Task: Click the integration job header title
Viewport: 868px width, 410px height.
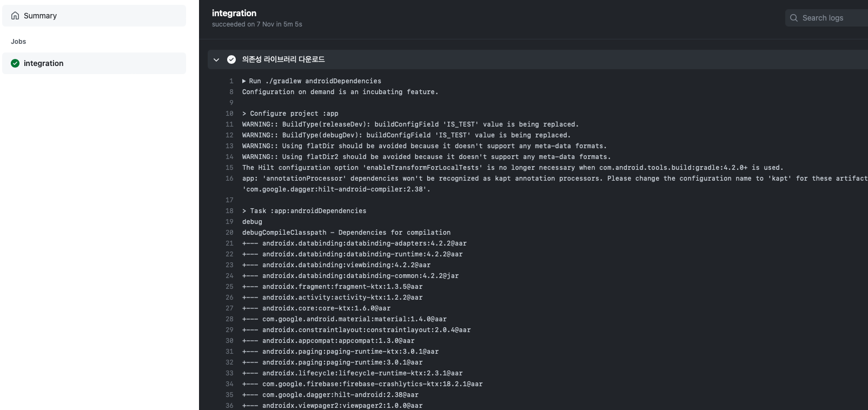Action: [x=234, y=13]
